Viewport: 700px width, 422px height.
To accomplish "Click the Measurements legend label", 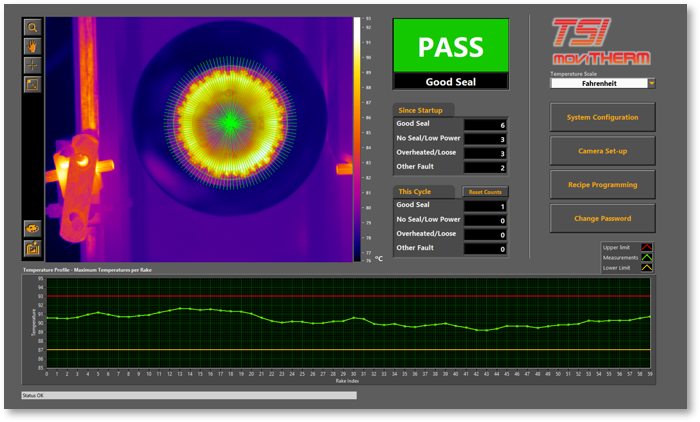I will click(x=621, y=258).
